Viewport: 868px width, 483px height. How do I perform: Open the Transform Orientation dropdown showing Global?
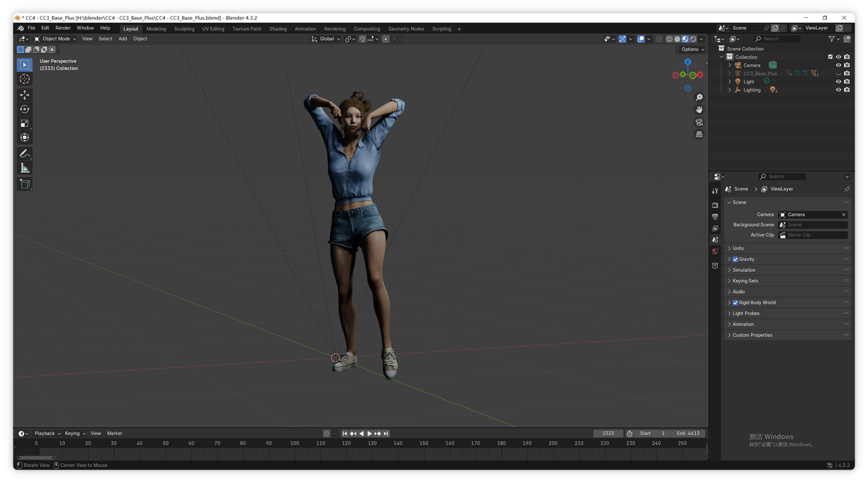click(326, 39)
